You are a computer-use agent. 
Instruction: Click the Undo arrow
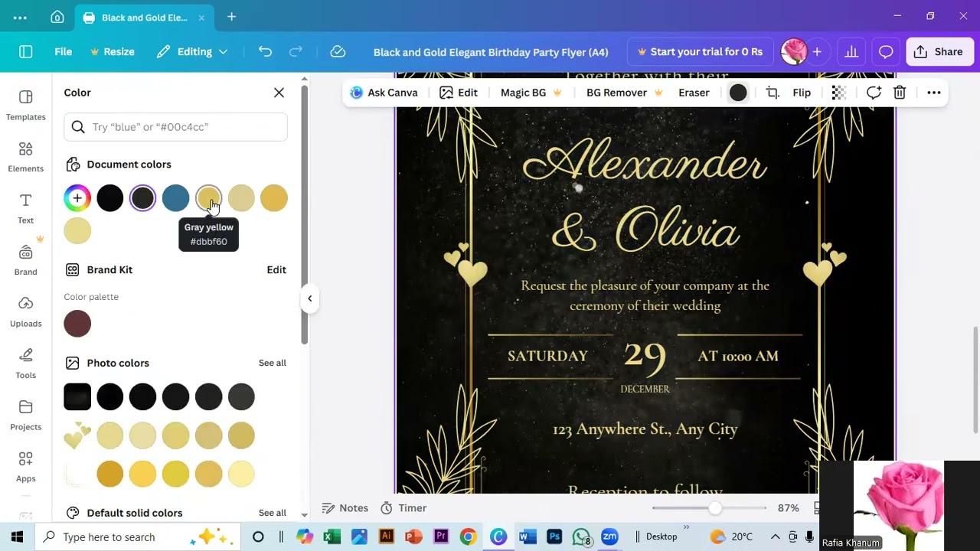(265, 52)
